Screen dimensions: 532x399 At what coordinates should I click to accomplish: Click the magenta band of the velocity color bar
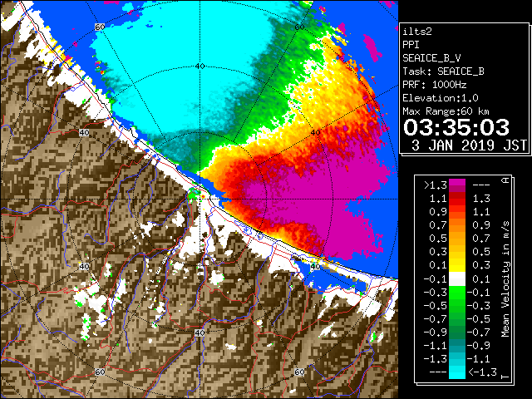click(457, 185)
